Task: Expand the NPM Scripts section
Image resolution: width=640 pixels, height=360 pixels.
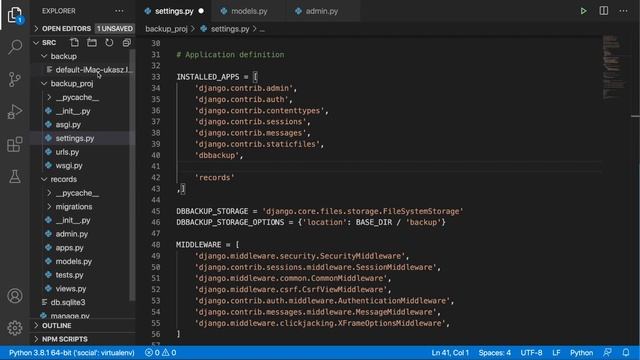Action: coord(64,339)
